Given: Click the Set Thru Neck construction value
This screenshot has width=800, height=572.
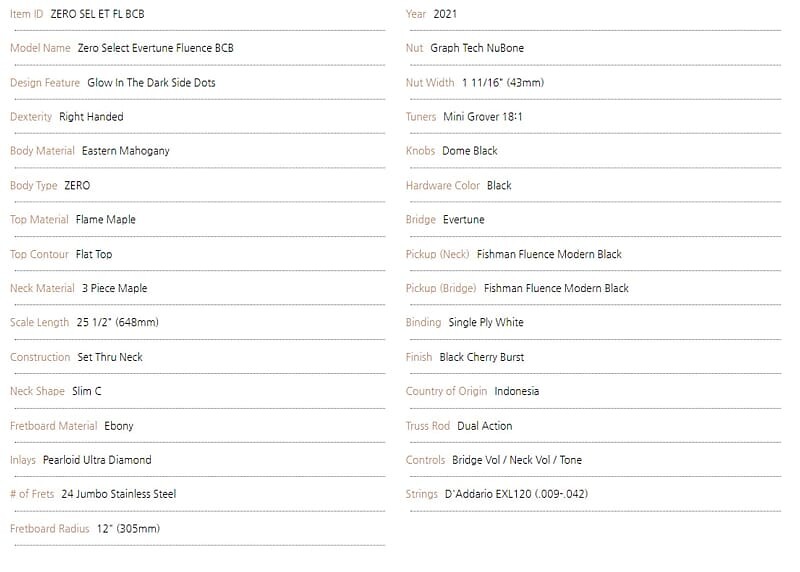Looking at the screenshot, I should [110, 357].
